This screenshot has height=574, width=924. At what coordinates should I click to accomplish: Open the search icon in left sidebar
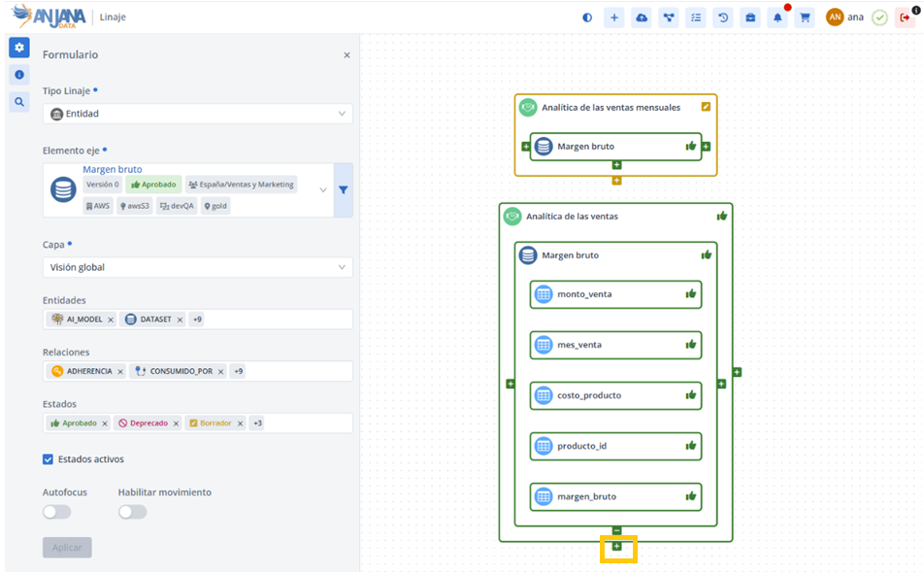pos(19,101)
